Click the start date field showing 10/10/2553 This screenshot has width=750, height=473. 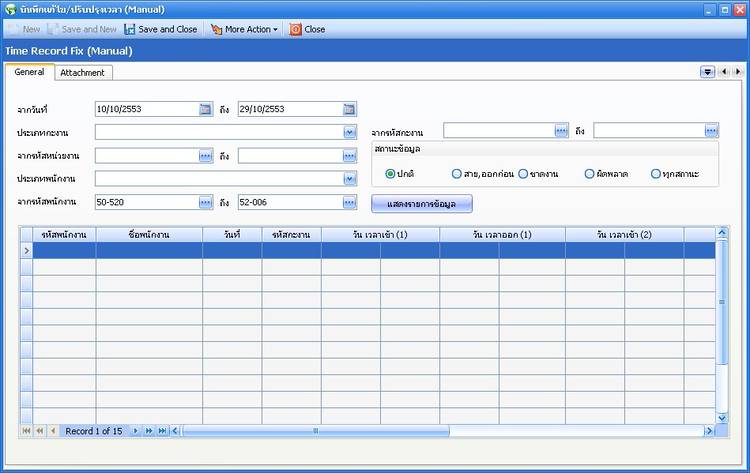point(145,109)
